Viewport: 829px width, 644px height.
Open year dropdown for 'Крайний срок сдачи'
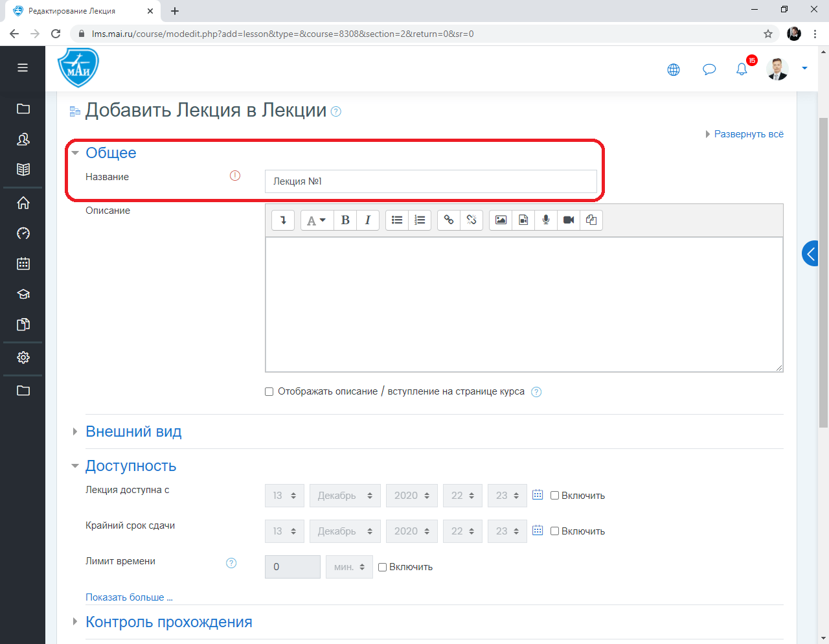pos(411,531)
